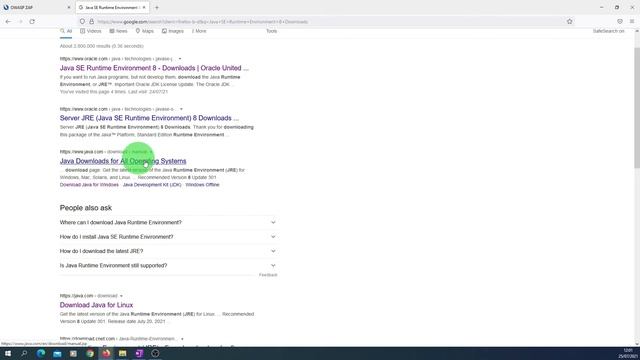Open a new browser tab with plus button

click(x=157, y=7)
